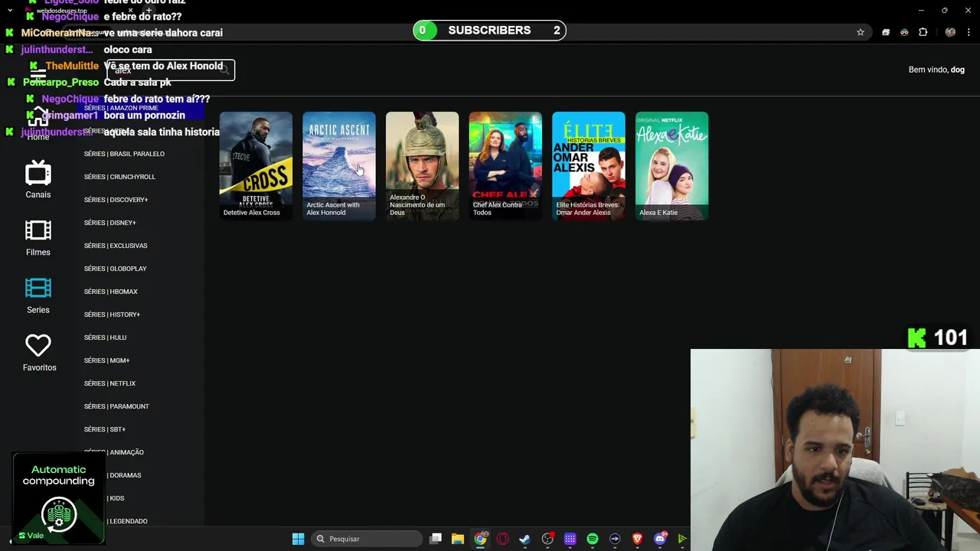Open the Chrome extensions puzzle icon
The image size is (980, 551).
point(923,32)
